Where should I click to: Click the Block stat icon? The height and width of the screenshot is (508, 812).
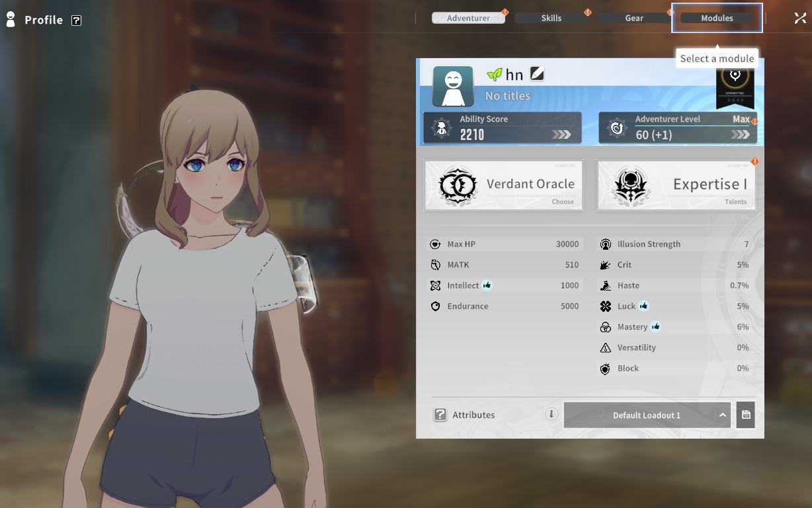(605, 369)
